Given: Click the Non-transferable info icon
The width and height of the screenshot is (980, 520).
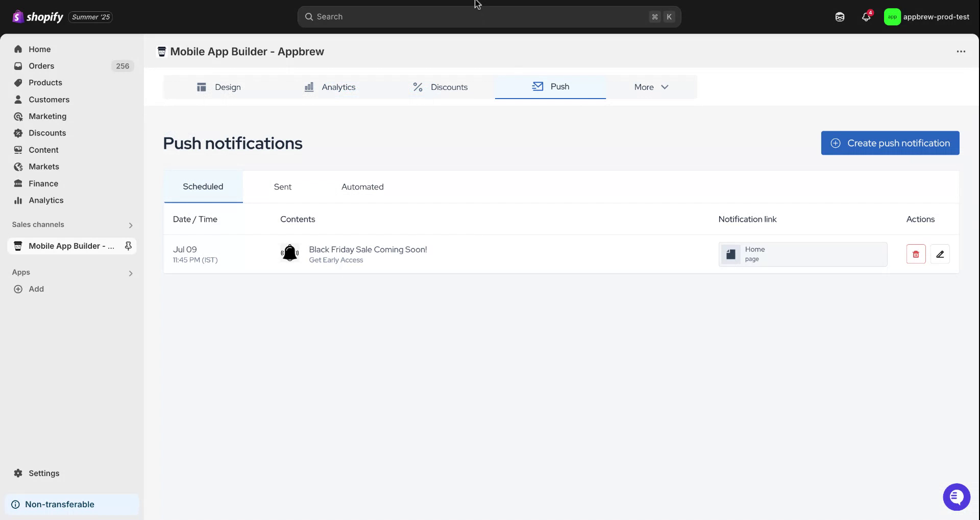Looking at the screenshot, I should pyautogui.click(x=16, y=505).
